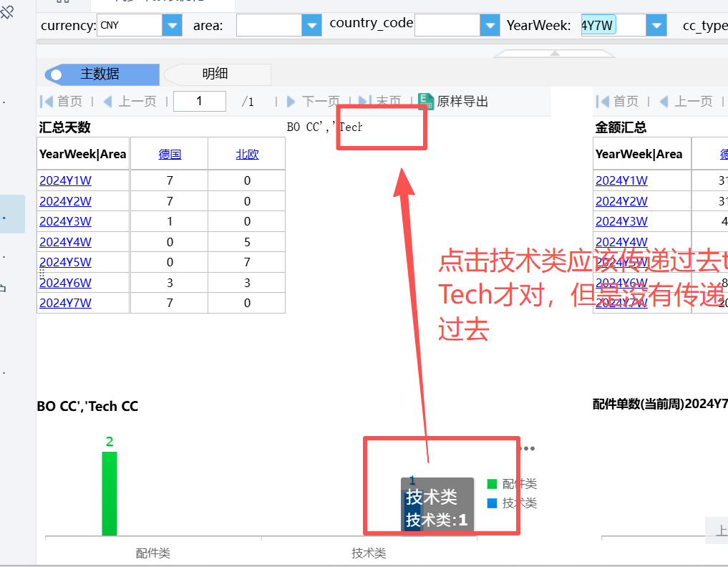Open the 2024Y3W link in 金额汇总
The image size is (728, 567).
pos(621,221)
